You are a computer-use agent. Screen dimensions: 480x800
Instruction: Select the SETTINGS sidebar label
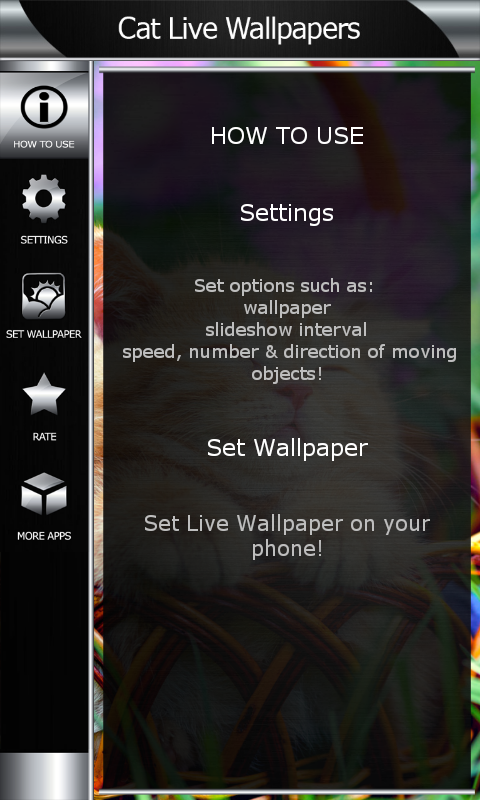[x=44, y=240]
